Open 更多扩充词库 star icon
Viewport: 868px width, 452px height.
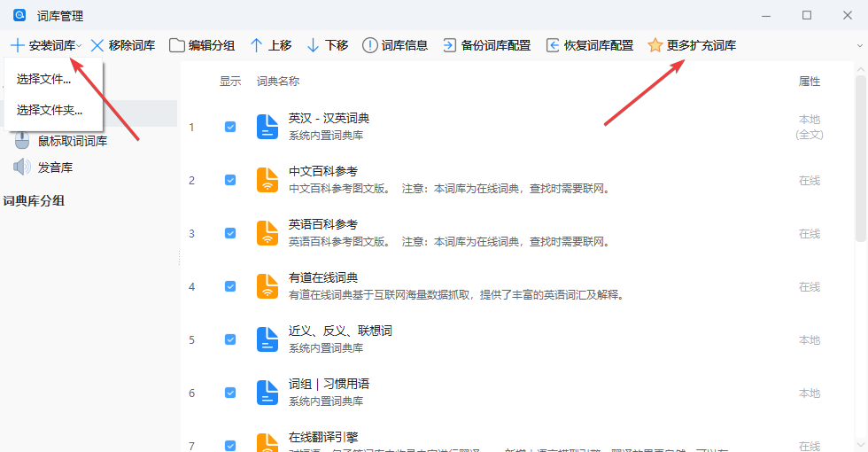(x=655, y=45)
